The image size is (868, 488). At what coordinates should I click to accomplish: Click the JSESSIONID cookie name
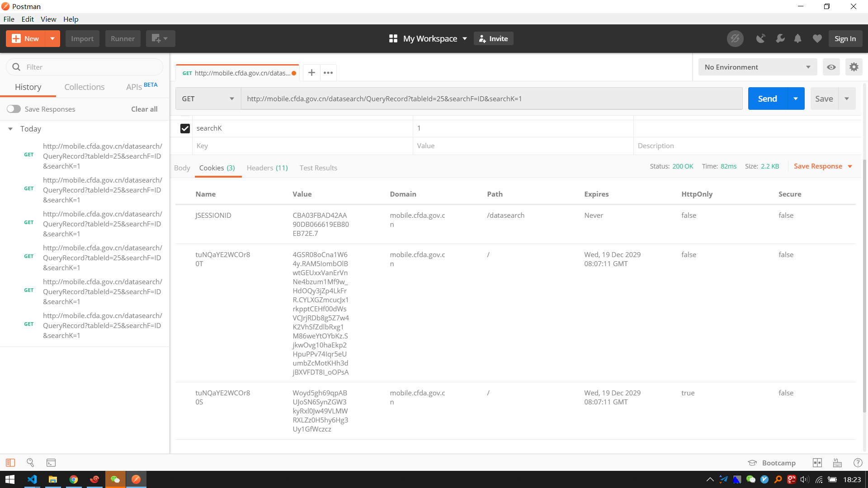213,216
